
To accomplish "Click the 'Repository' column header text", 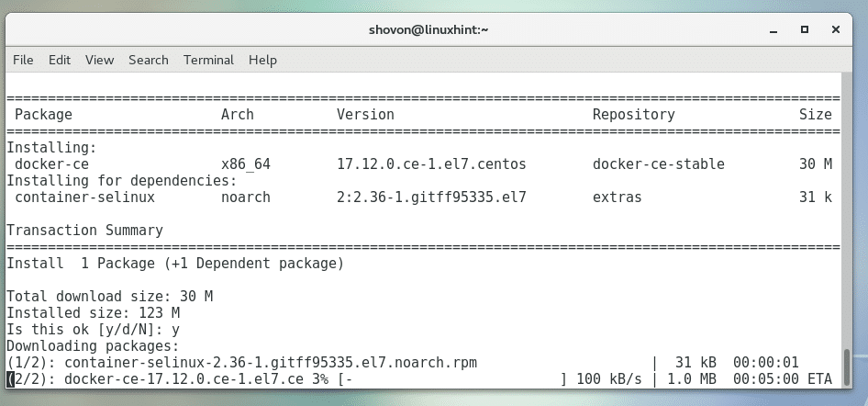I will [x=634, y=115].
